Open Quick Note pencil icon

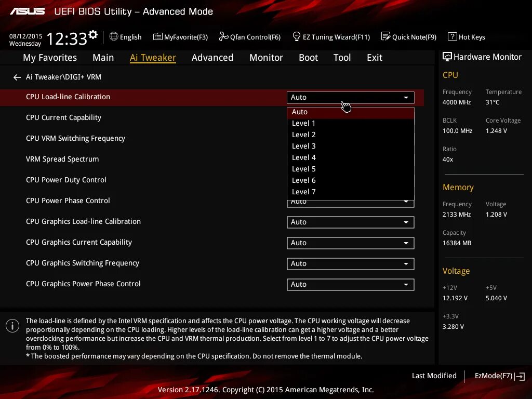(x=385, y=36)
